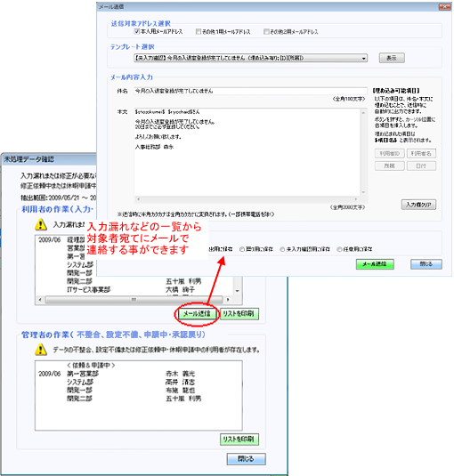Click the user list vertical scroll down arrow
The height and width of the screenshot is (476, 454).
(238, 291)
